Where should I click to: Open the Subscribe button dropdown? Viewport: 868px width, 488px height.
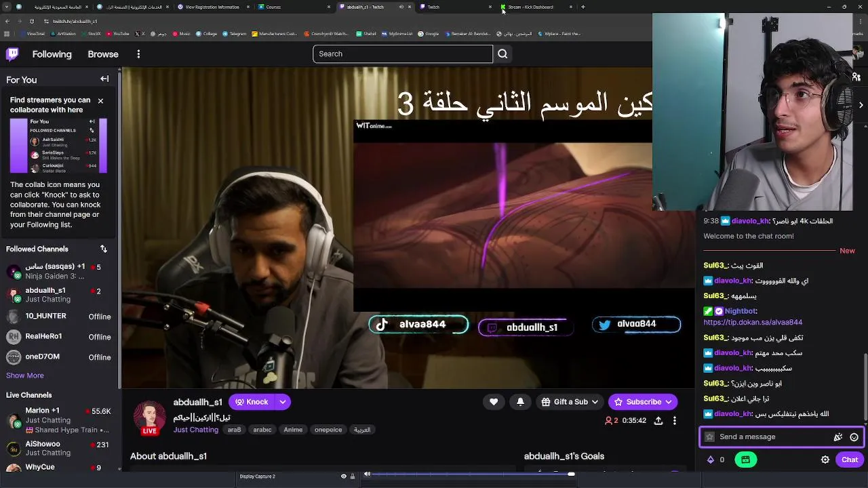click(643, 402)
